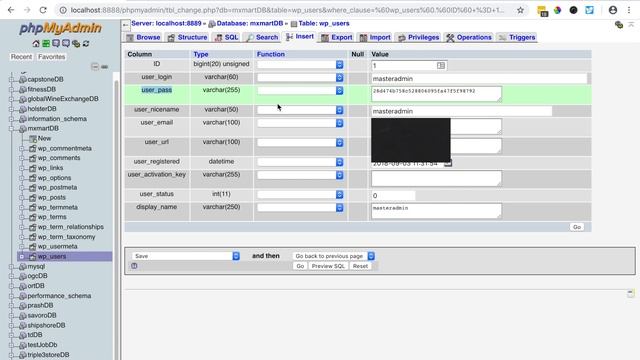Bookmark this page with the star icon
This screenshot has height=360, width=640.
coord(520,10)
